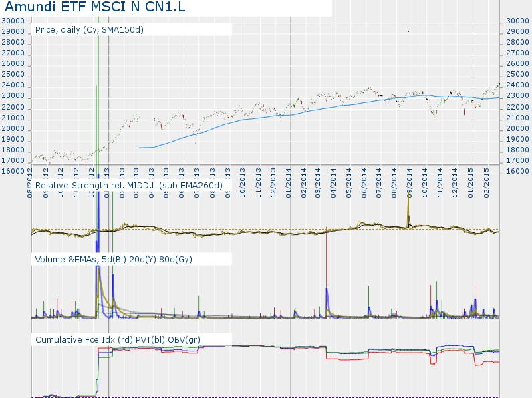The height and width of the screenshot is (398, 532).
Task: Click 21000 on the left price axis
Action: (x=13, y=118)
